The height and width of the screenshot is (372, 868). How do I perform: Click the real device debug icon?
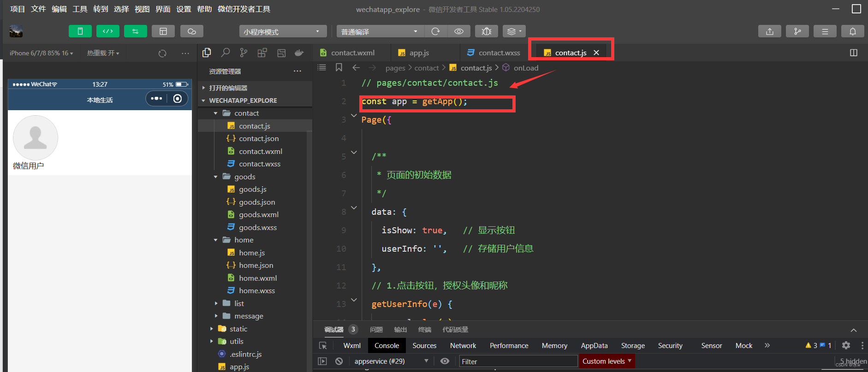coord(487,31)
